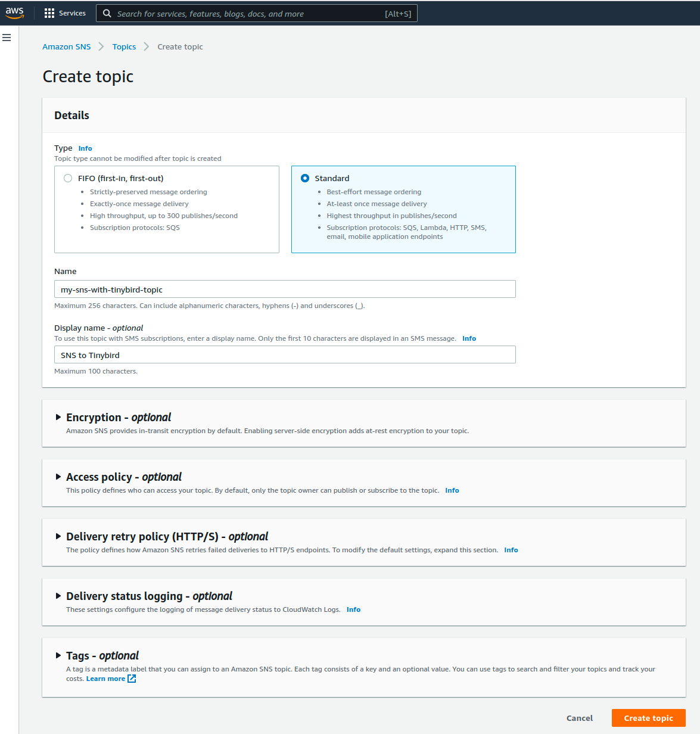Expand the Delivery status logging section
The image size is (700, 734).
point(58,596)
